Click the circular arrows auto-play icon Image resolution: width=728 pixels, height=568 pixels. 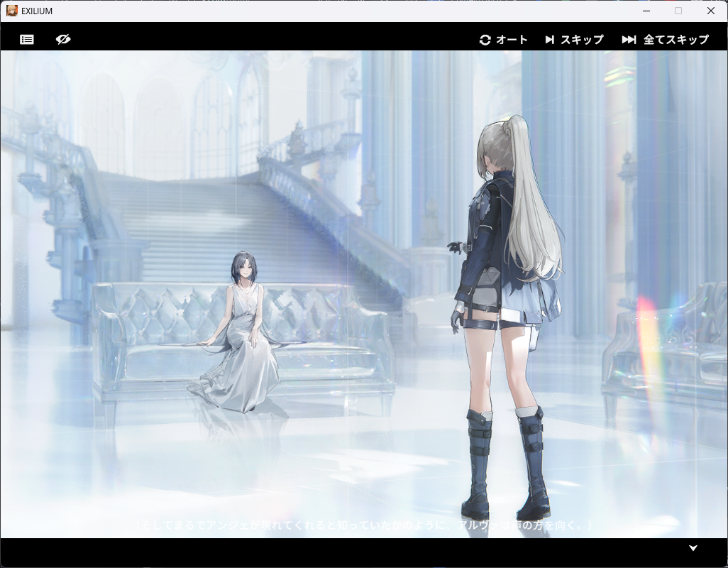[485, 40]
